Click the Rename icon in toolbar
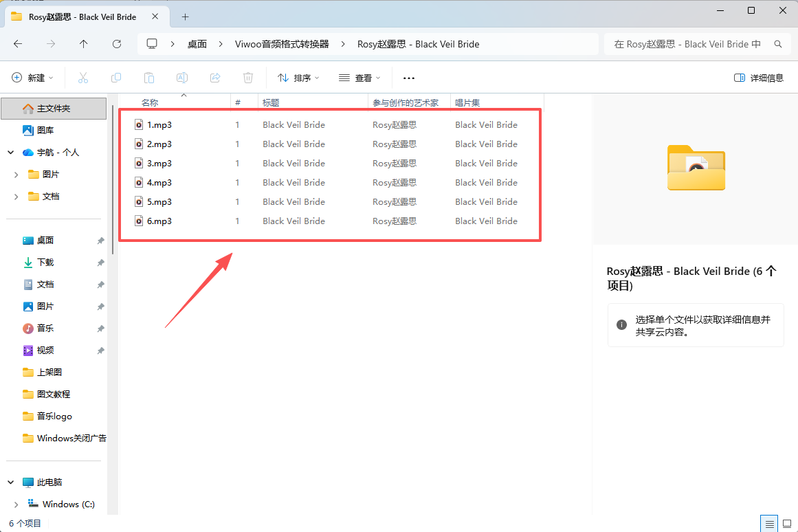798x532 pixels. point(182,78)
